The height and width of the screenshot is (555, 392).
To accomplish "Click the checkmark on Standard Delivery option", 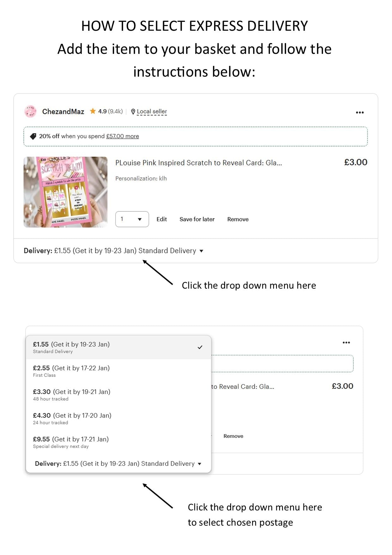I will pyautogui.click(x=200, y=347).
